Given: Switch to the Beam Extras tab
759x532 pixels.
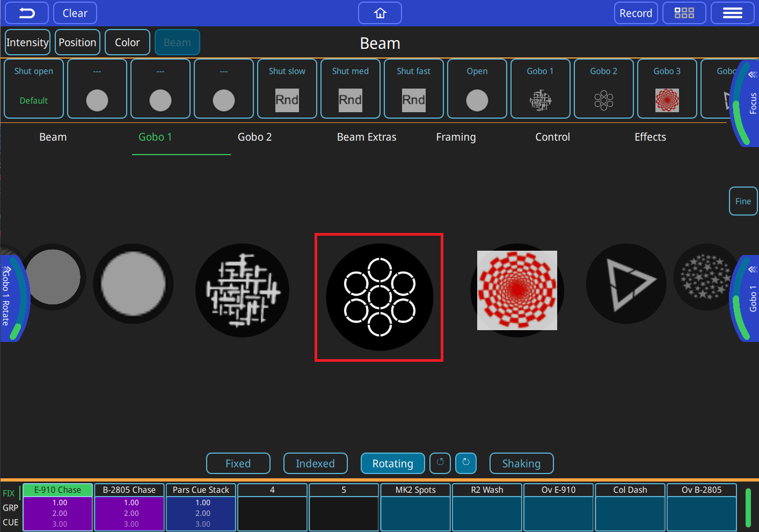Looking at the screenshot, I should (x=366, y=137).
